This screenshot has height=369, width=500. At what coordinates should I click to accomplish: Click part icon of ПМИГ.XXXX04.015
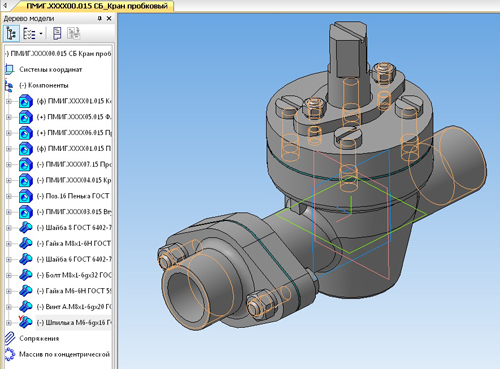(26, 180)
